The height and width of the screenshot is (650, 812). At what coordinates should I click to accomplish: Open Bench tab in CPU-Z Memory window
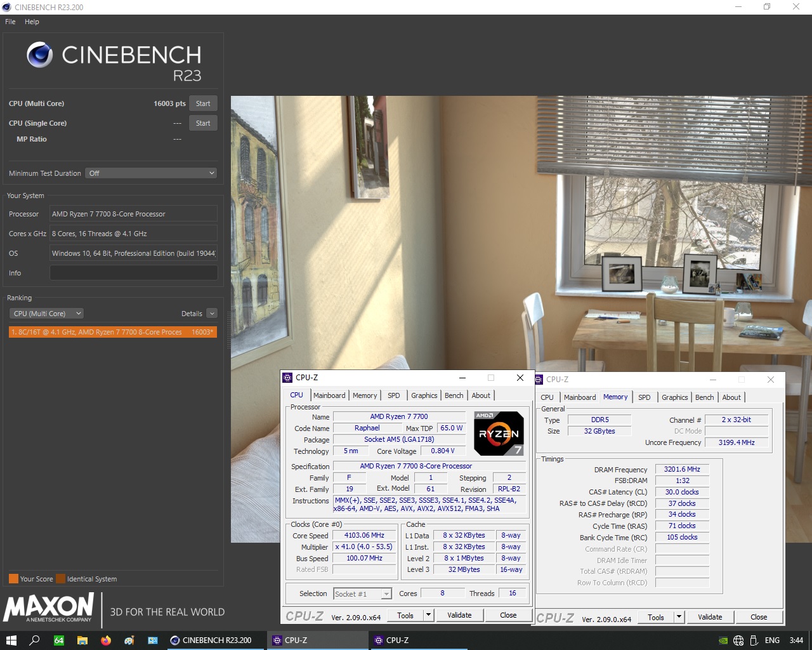tap(704, 397)
